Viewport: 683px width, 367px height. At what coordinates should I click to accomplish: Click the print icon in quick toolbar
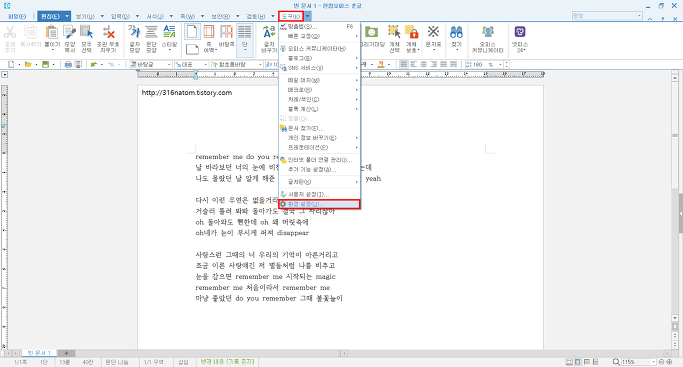(68, 64)
